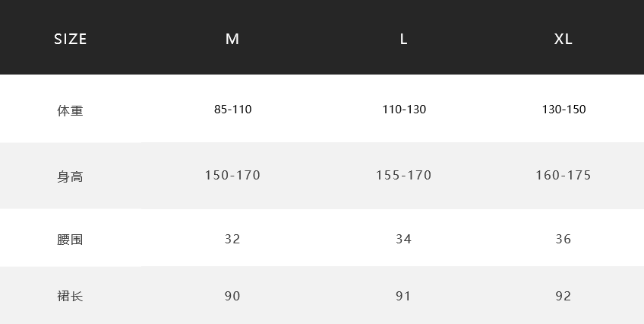Select the L size column header

click(x=404, y=39)
